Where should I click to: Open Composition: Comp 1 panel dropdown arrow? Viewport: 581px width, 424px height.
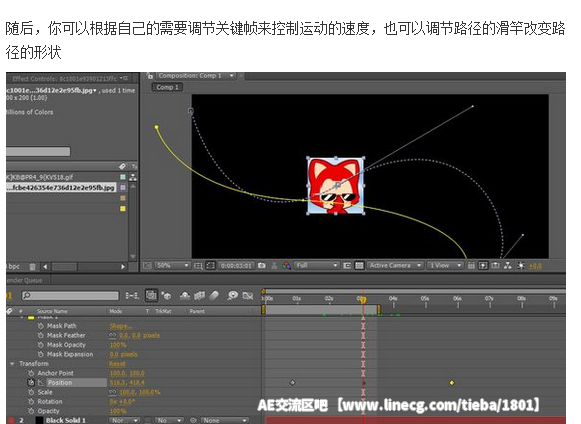pos(232,76)
